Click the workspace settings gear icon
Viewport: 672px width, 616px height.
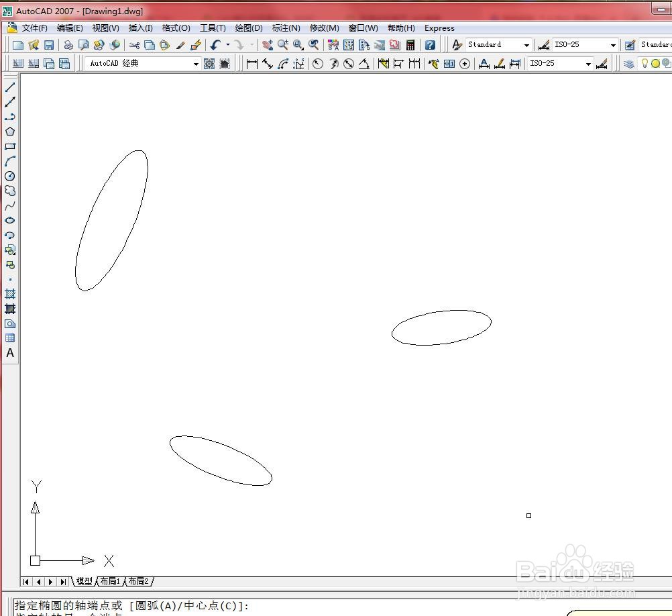[x=209, y=64]
